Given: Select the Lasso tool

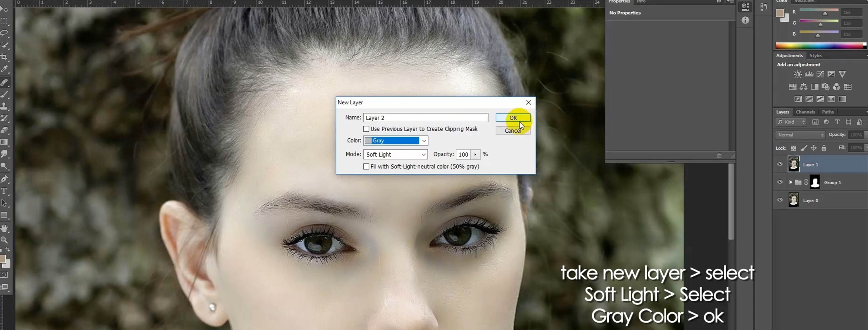Looking at the screenshot, I should pos(4,33).
